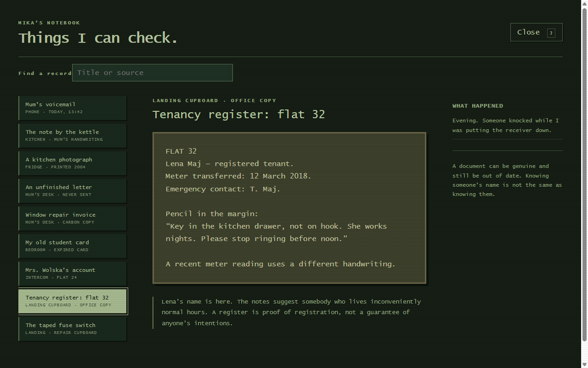Click the Title or source search field
Image resolution: width=588 pixels, height=368 pixels.
(153, 73)
